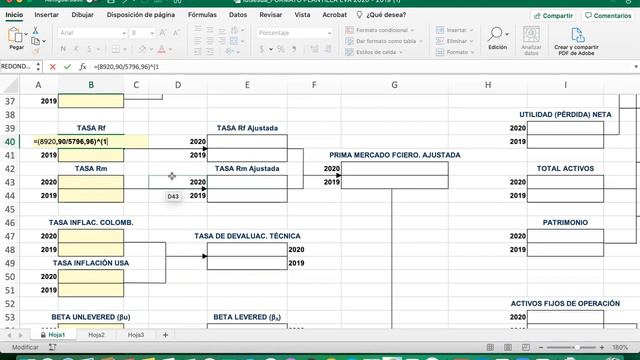The image size is (640, 360).
Task: Click the PATRIMONIO 2020 cell
Action: 565,236
